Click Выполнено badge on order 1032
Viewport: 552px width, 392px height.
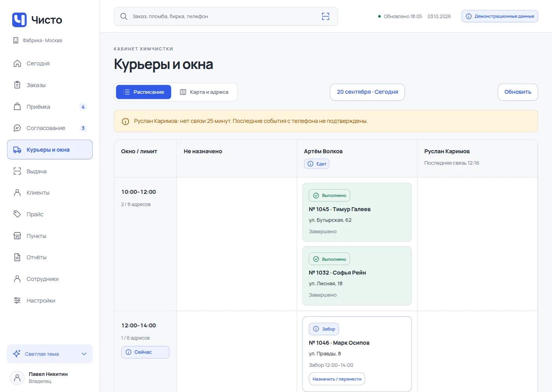coord(329,259)
